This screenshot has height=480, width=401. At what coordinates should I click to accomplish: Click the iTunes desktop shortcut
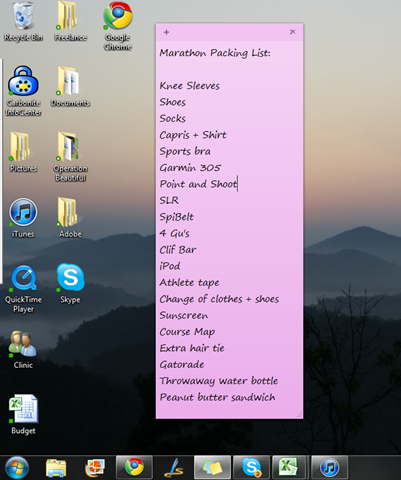pos(23,218)
